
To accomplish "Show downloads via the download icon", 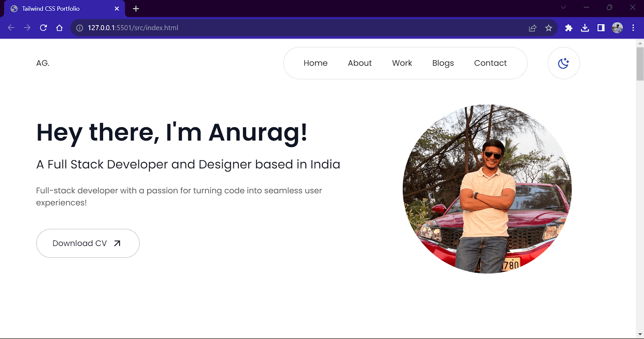I will pos(585,28).
